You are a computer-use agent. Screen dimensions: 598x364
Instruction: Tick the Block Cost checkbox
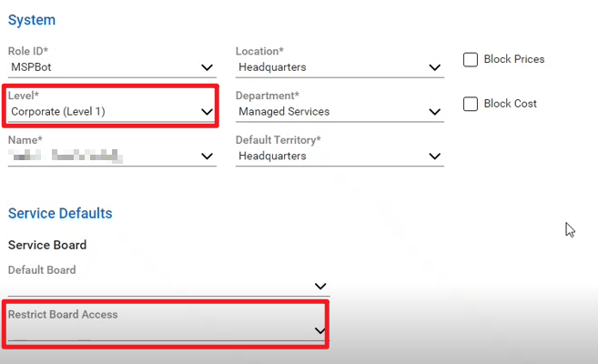pyautogui.click(x=471, y=104)
